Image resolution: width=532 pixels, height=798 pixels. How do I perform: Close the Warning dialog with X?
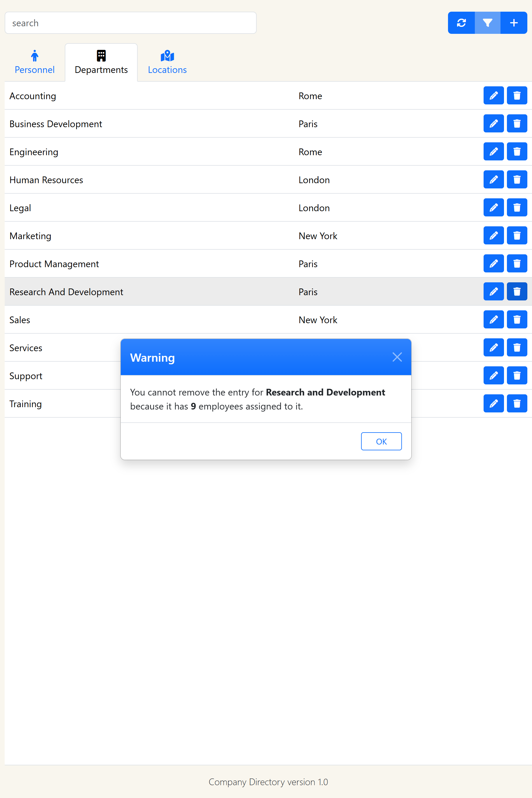pyautogui.click(x=397, y=357)
